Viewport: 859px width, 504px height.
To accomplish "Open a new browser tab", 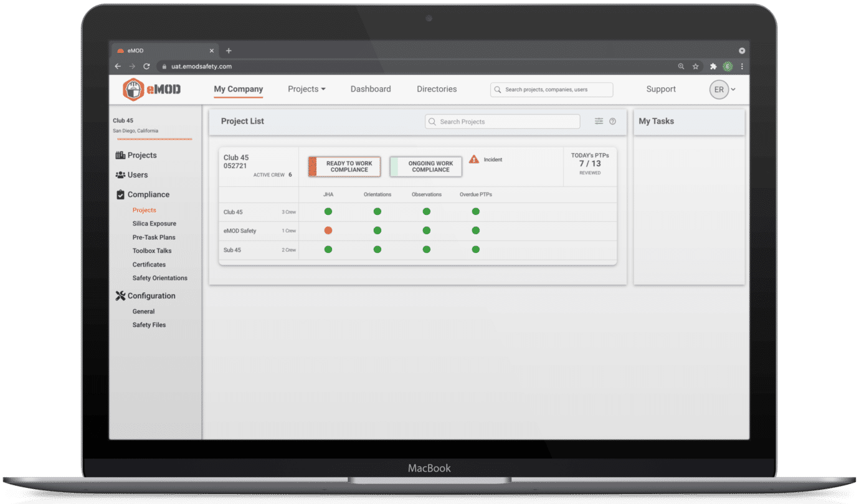I will coord(229,50).
